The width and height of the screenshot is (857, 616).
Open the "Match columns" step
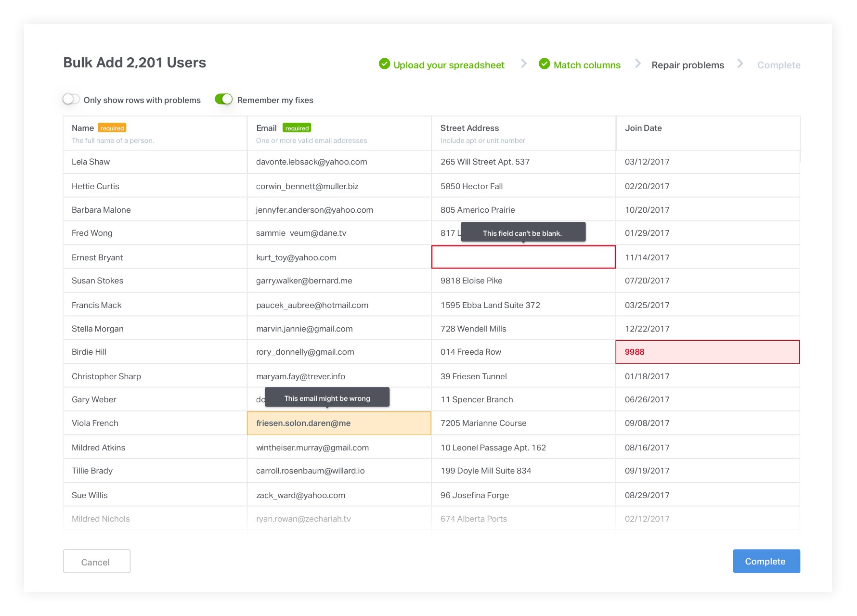tap(587, 64)
